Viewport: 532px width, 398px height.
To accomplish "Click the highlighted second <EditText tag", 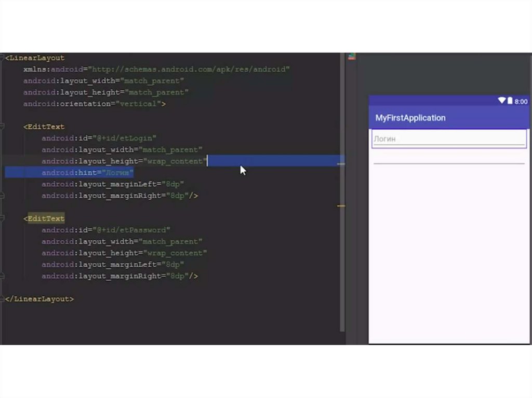I will point(44,218).
